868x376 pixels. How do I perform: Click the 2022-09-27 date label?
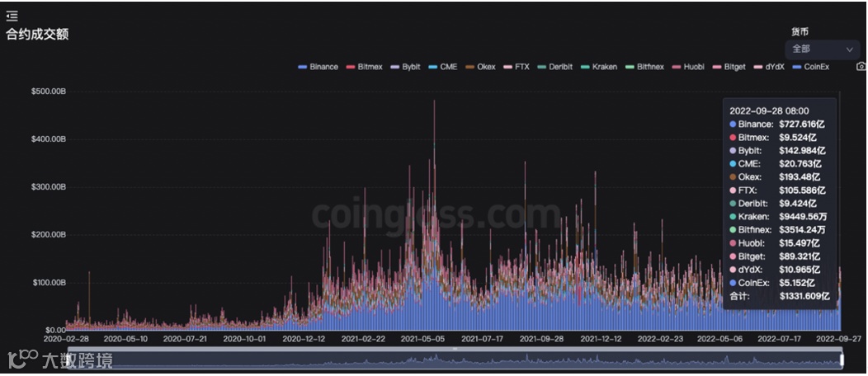(837, 338)
